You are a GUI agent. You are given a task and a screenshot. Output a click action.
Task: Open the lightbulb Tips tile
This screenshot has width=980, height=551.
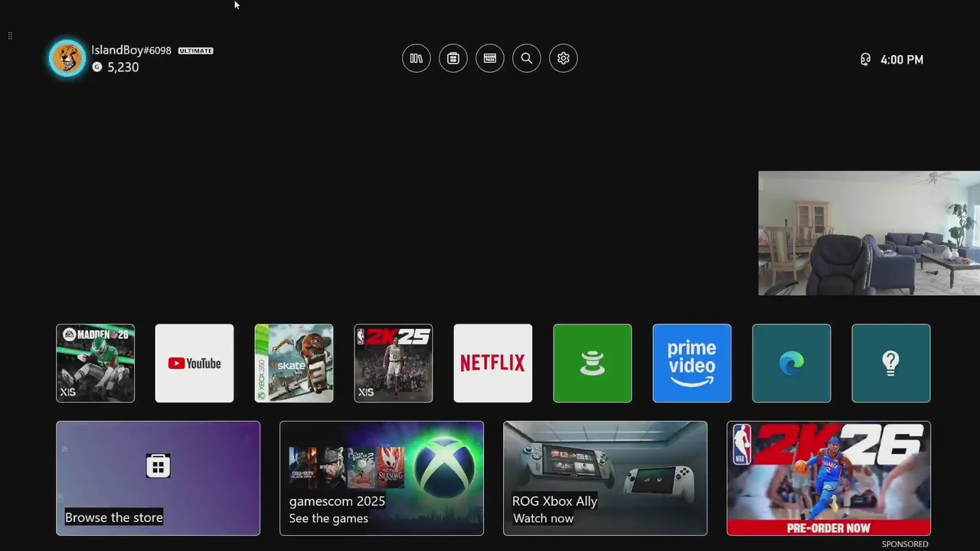pos(891,363)
